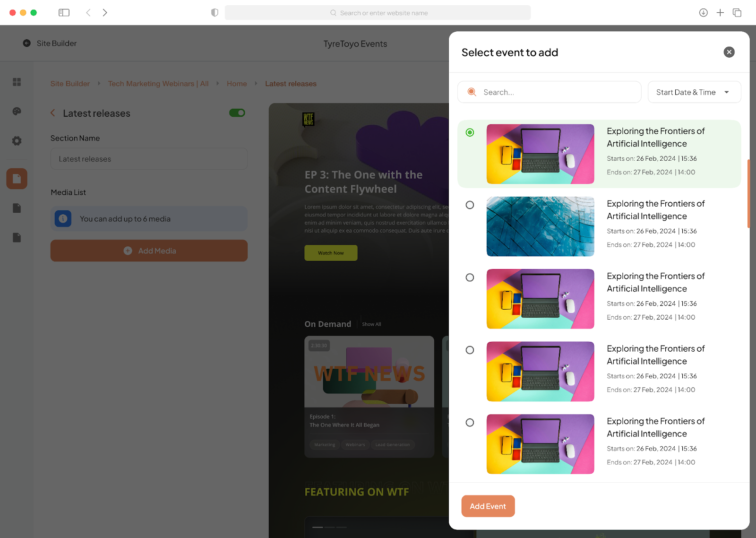Click the "You can add up to 6 media" text
The image size is (756, 538).
point(125,219)
